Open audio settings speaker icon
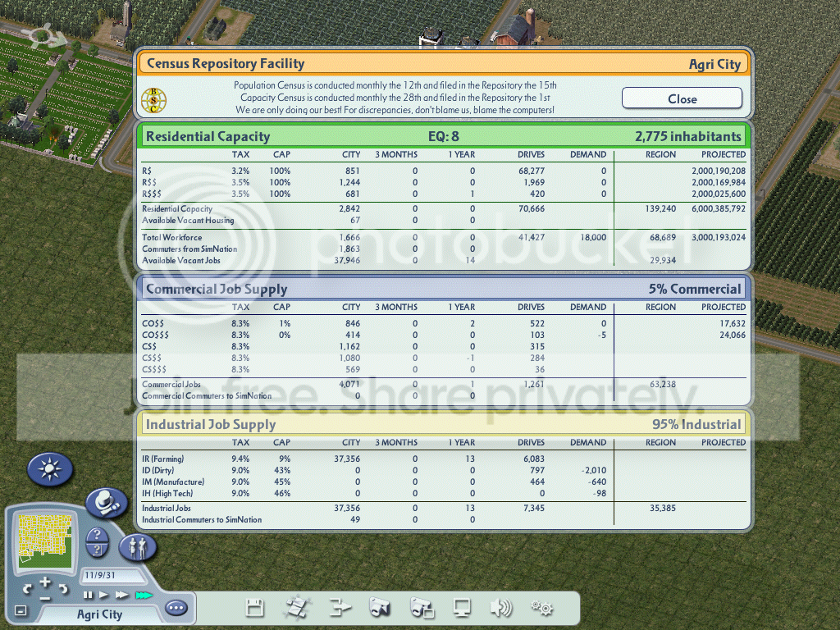Image resolution: width=840 pixels, height=630 pixels. click(x=501, y=608)
